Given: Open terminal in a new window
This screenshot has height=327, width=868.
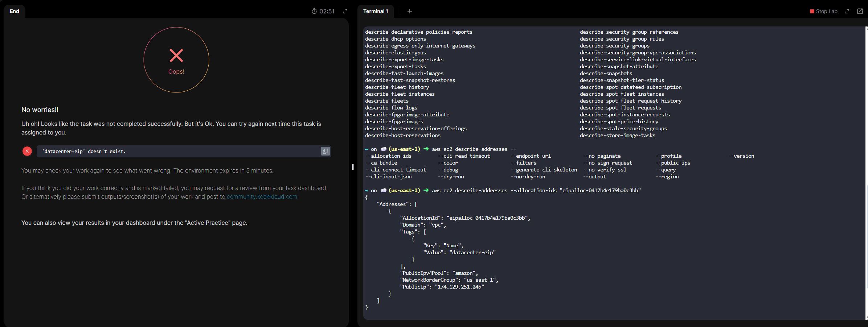Looking at the screenshot, I should [x=860, y=11].
